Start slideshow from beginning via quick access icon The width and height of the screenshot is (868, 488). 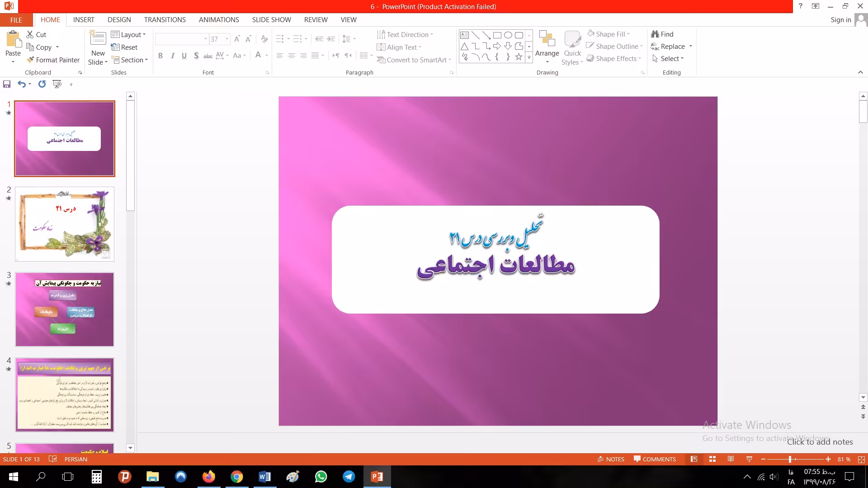click(57, 84)
